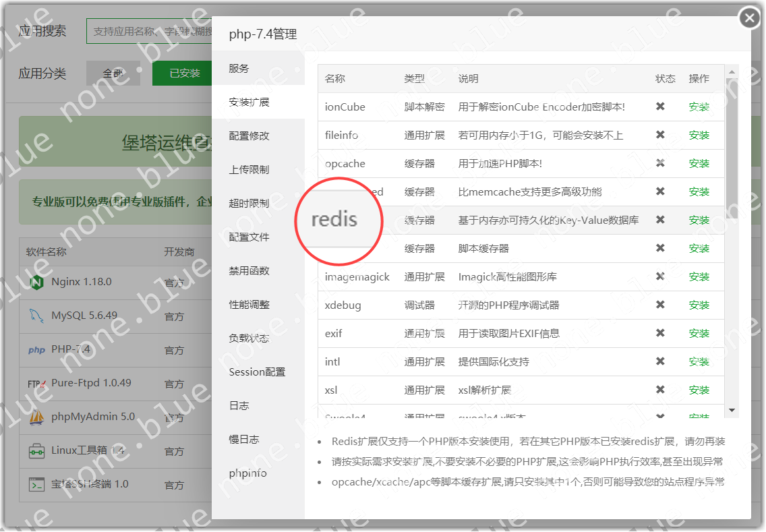Click the phpMyAdmin sailboat icon

click(x=36, y=417)
